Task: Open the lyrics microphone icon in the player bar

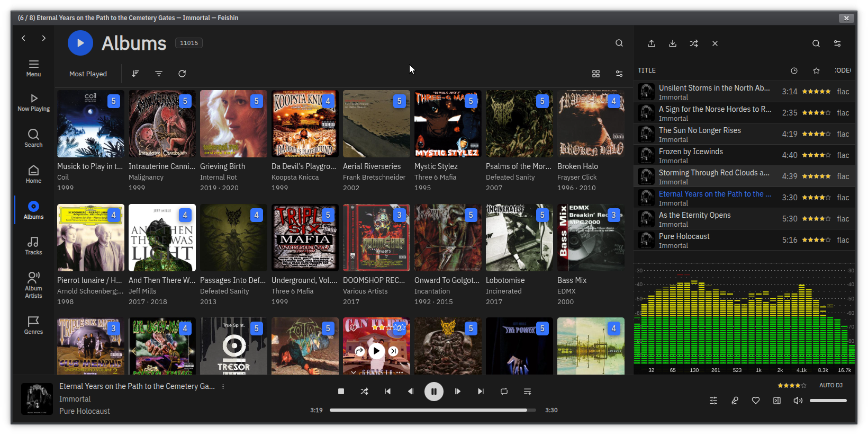Action: click(x=735, y=401)
